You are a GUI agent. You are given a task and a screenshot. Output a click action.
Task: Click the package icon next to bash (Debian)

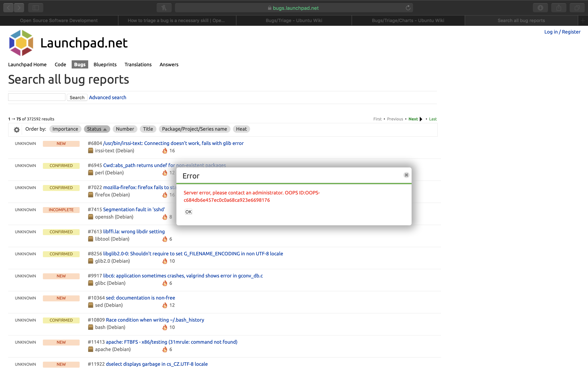click(91, 327)
